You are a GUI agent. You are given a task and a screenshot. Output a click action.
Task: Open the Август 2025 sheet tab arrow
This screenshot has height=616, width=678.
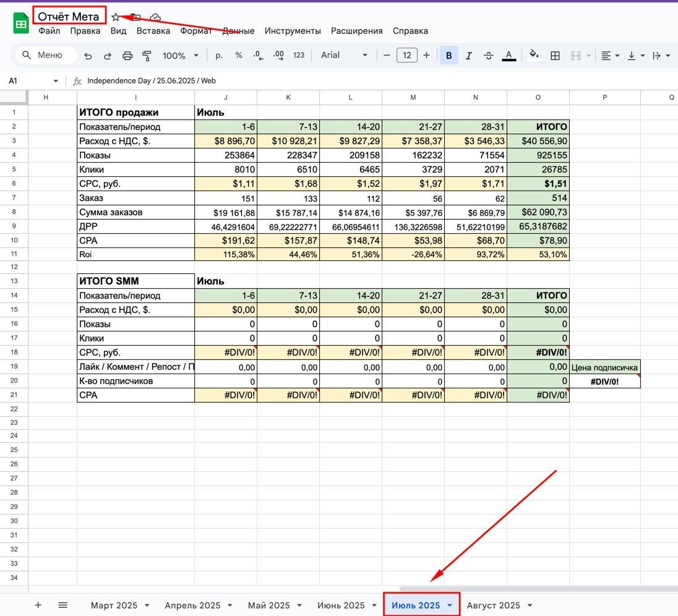point(530,605)
